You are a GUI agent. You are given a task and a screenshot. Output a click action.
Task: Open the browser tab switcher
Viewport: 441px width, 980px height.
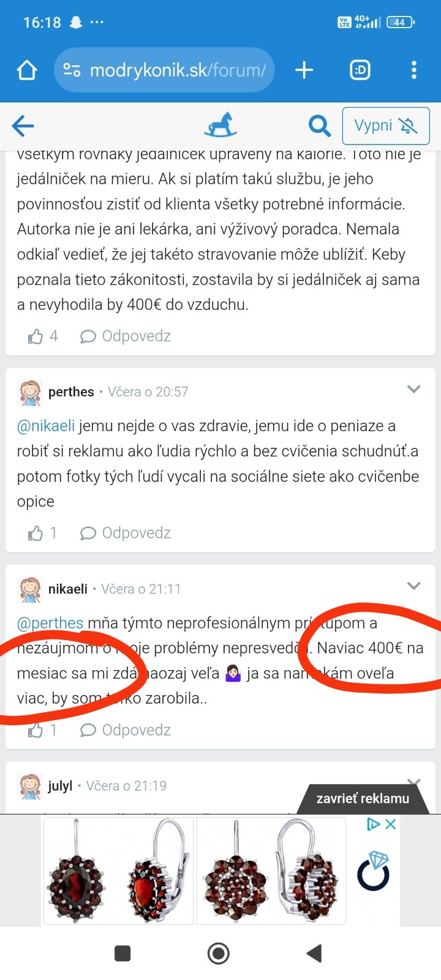pyautogui.click(x=360, y=70)
